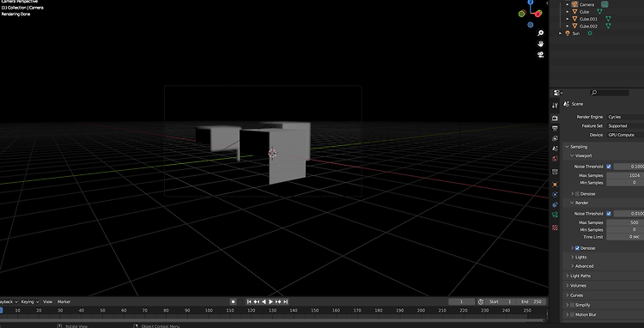The image size is (644, 328).
Task: Play the animation in reverse
Action: (264, 301)
